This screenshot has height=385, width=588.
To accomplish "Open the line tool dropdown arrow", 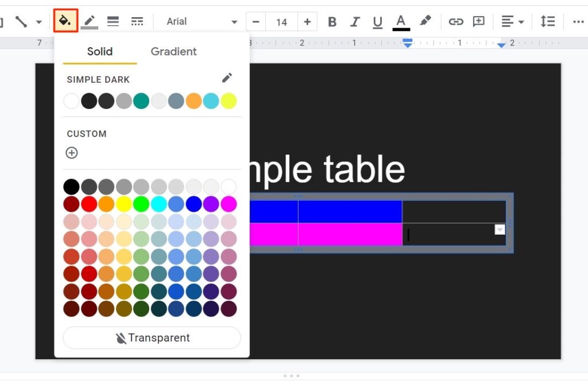I will 39,21.
